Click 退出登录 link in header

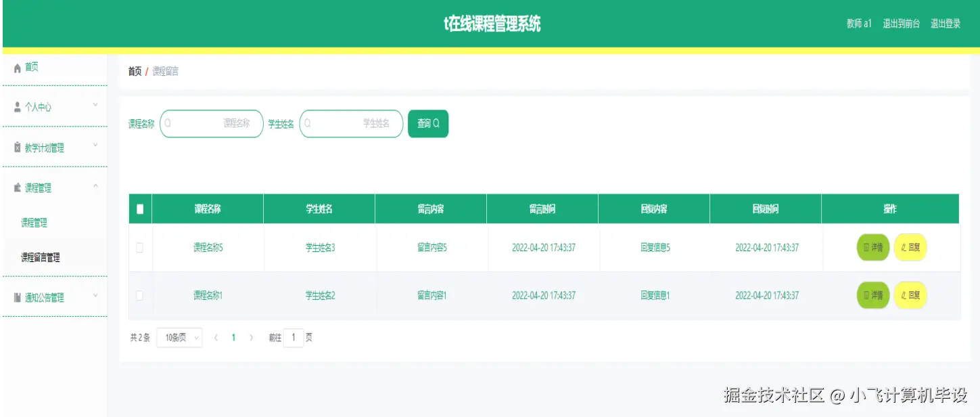[x=946, y=24]
